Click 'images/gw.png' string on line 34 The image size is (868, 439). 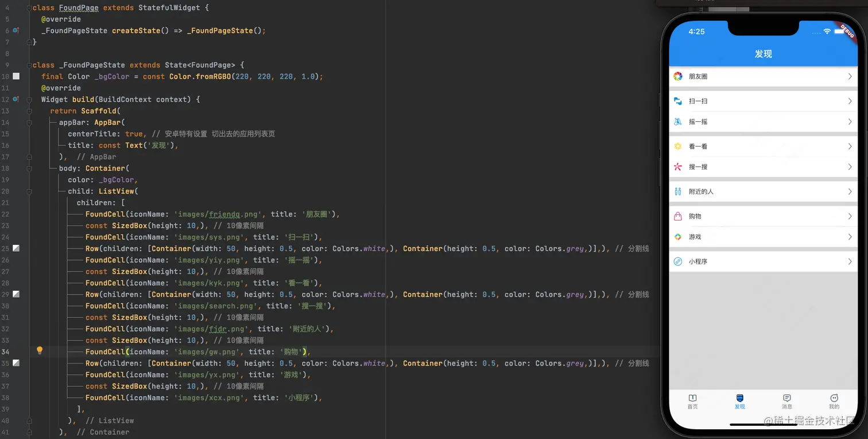click(207, 352)
